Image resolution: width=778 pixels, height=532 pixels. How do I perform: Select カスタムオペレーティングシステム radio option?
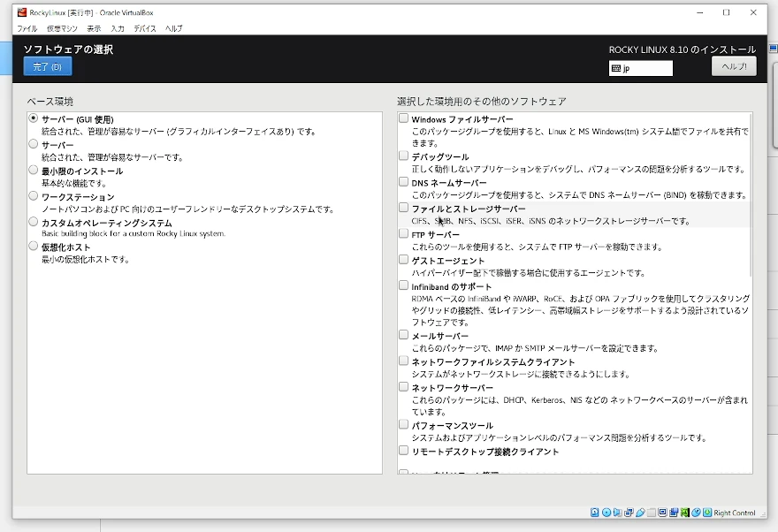34,222
